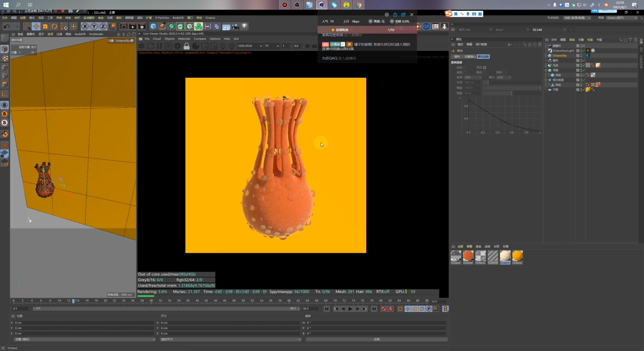Toggle the OctaneDayLight enable checkmark
This screenshot has width=644, height=351.
584,51
